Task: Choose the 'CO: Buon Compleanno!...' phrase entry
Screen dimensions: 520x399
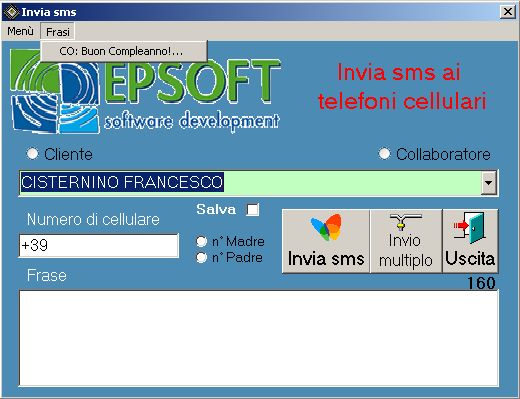Action: [124, 51]
